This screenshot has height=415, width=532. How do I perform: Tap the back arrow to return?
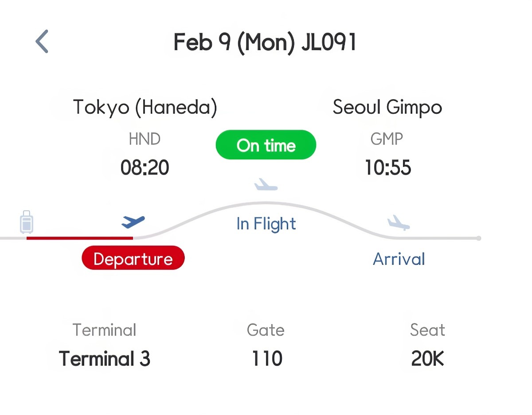coord(41,41)
